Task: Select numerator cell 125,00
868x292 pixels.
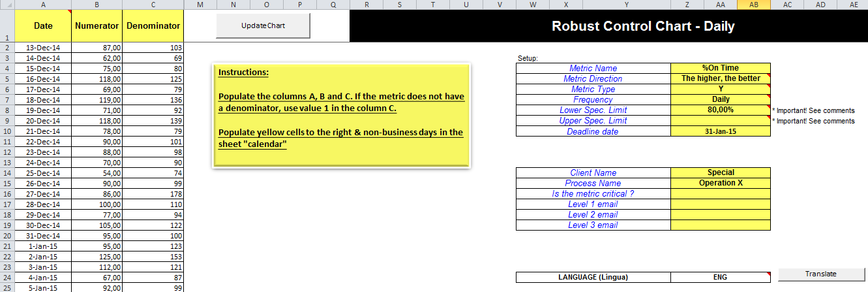Action: pos(97,256)
